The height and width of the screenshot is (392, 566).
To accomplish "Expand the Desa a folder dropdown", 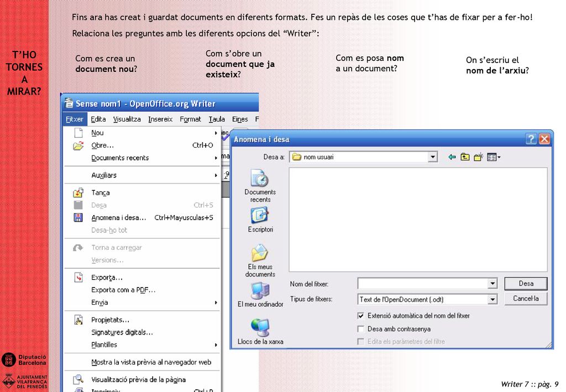I will (432, 157).
